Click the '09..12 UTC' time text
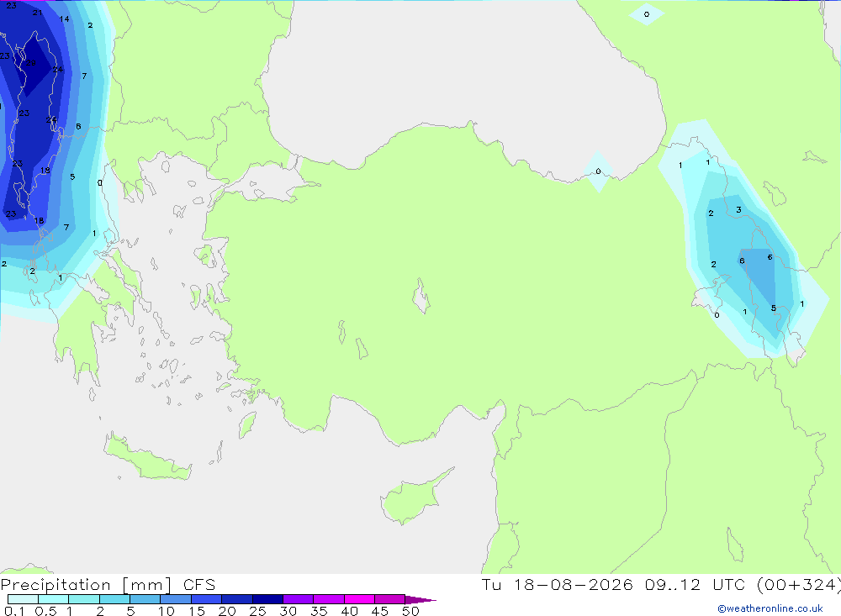This screenshot has height=616, width=841. 695,584
